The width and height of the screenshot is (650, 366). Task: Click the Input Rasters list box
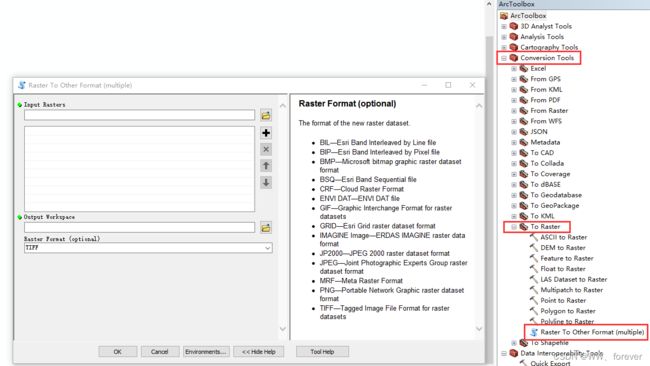pos(139,169)
